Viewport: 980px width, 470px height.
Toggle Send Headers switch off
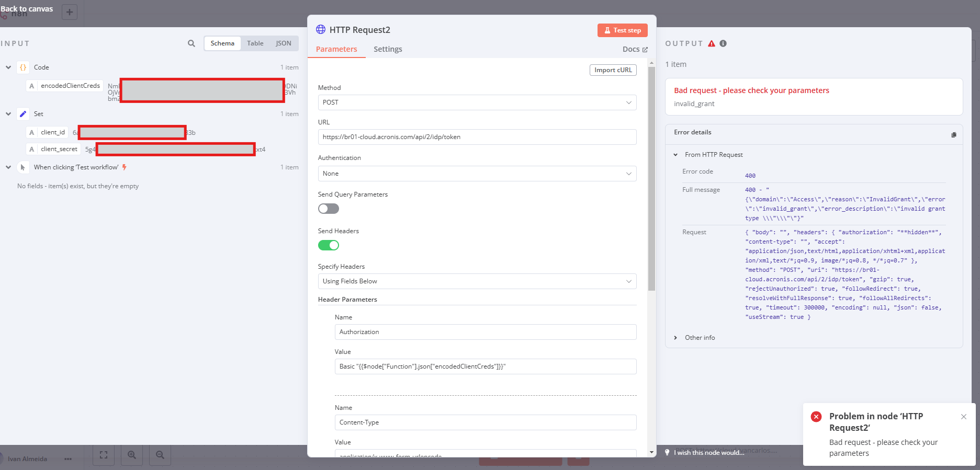tap(329, 245)
